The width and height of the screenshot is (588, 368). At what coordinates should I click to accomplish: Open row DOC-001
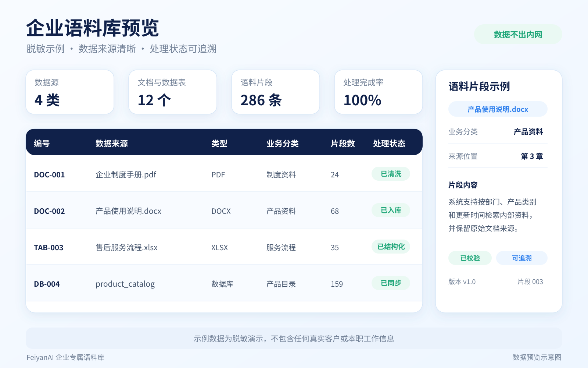[x=224, y=174]
